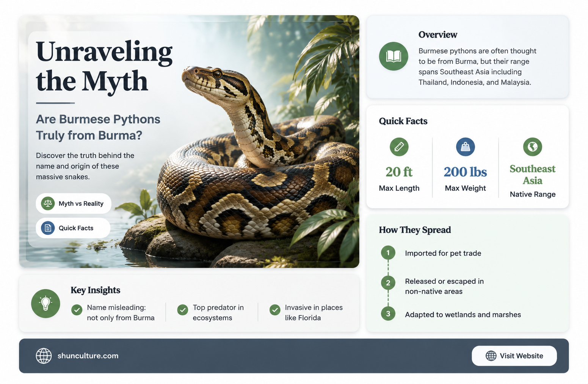
Task: Click the globe icon inside Visit Website button
Action: (x=491, y=356)
